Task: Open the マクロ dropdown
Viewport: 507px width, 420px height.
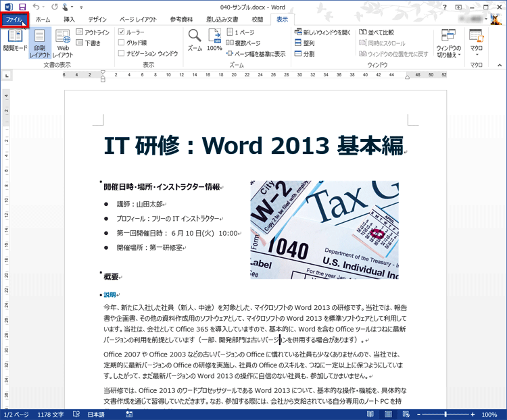Action: coord(477,43)
